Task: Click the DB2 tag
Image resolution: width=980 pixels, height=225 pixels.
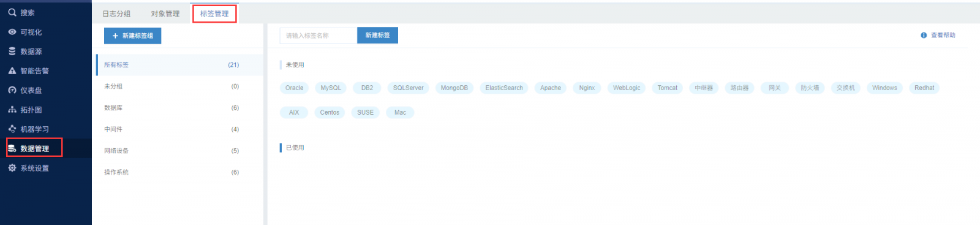Action: coord(367,88)
